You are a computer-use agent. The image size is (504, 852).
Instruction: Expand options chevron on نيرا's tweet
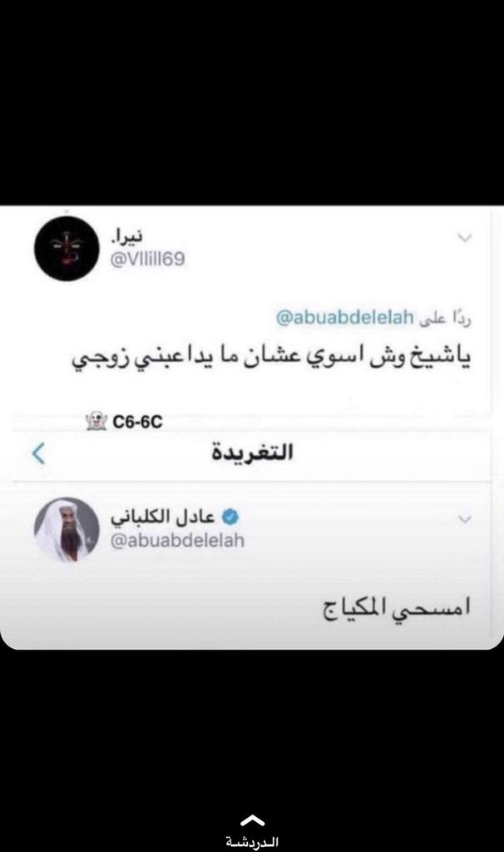pyautogui.click(x=465, y=237)
